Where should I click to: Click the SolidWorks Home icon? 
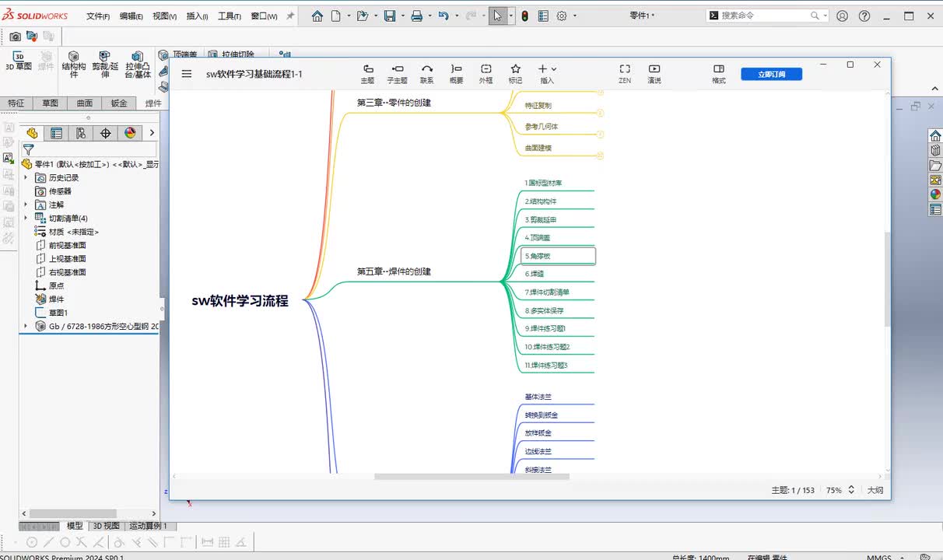tap(317, 16)
